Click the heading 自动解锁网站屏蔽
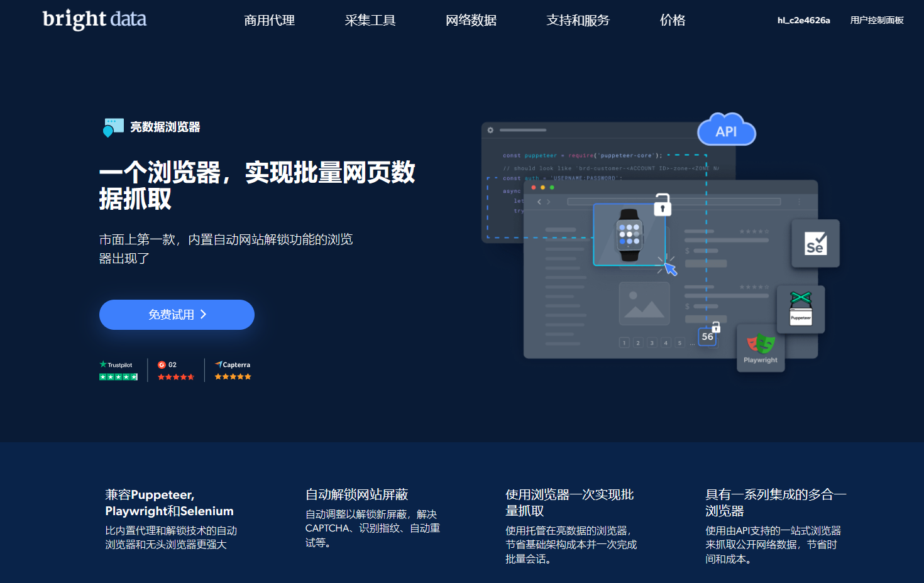 pyautogui.click(x=357, y=494)
